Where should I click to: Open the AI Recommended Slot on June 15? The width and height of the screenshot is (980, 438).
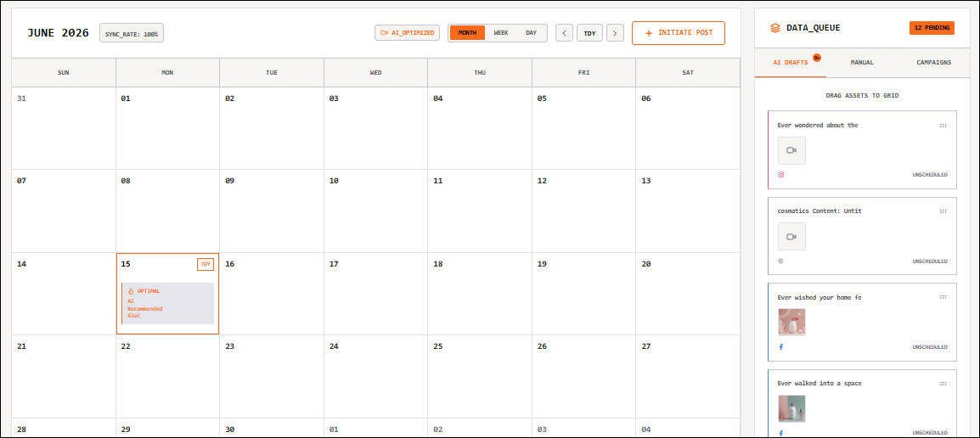pyautogui.click(x=167, y=303)
